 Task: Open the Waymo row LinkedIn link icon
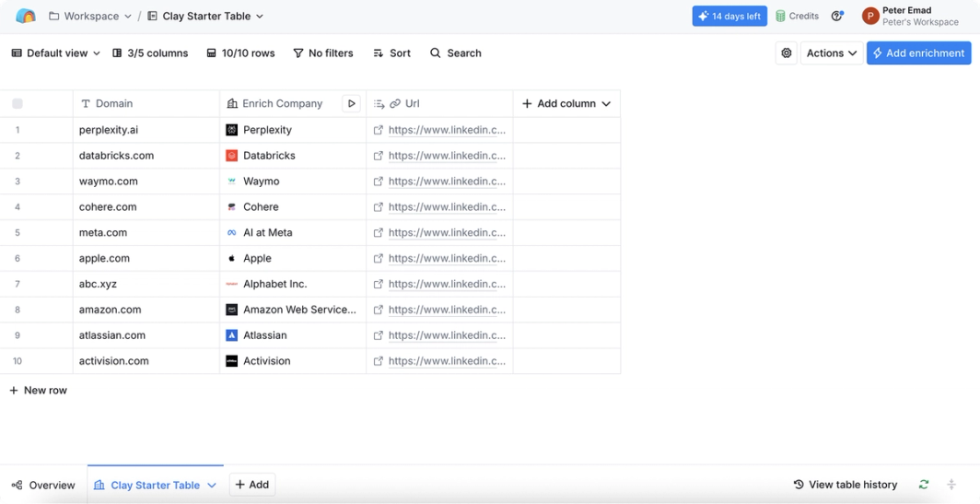[x=379, y=182]
